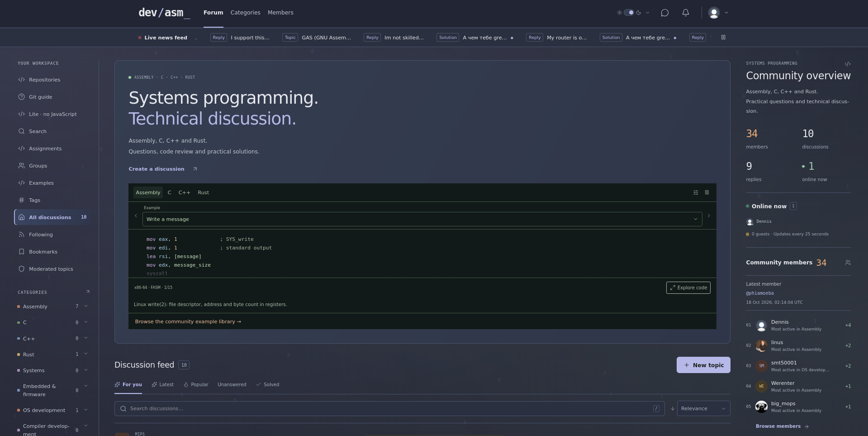Toggle the light/dark theme switch
The height and width of the screenshot is (436, 868).
[629, 13]
